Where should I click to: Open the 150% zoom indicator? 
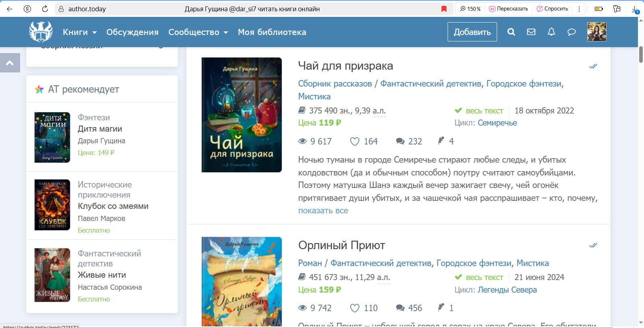point(470,9)
